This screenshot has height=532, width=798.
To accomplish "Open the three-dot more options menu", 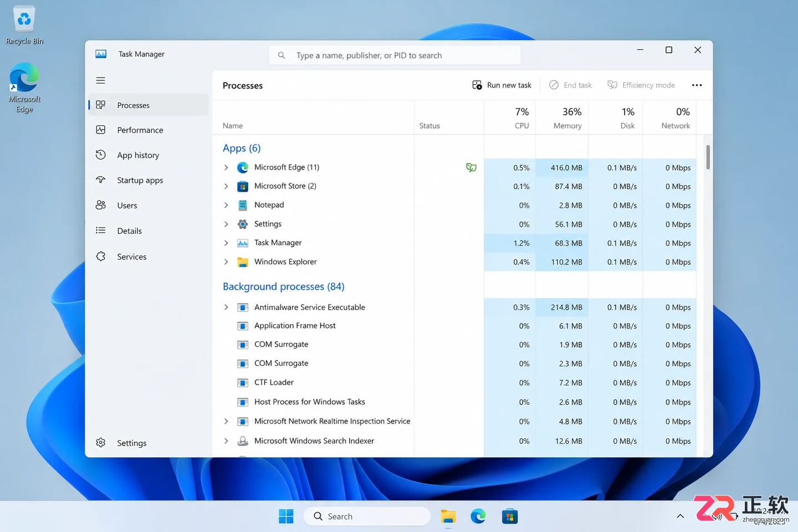I will point(697,85).
